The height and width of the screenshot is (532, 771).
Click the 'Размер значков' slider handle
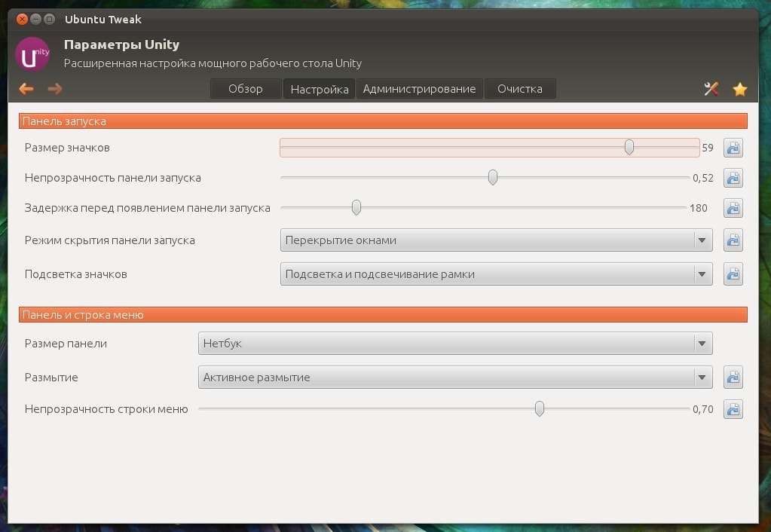(x=629, y=147)
